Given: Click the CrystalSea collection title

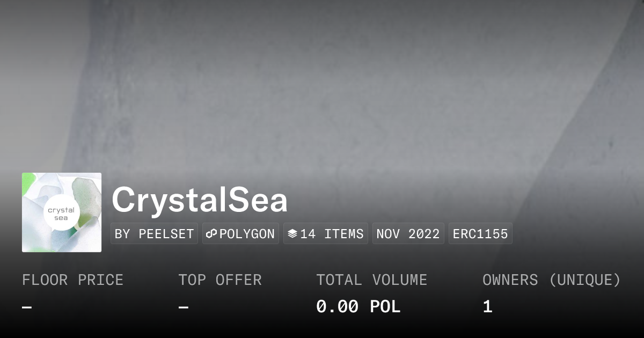Looking at the screenshot, I should [200, 201].
